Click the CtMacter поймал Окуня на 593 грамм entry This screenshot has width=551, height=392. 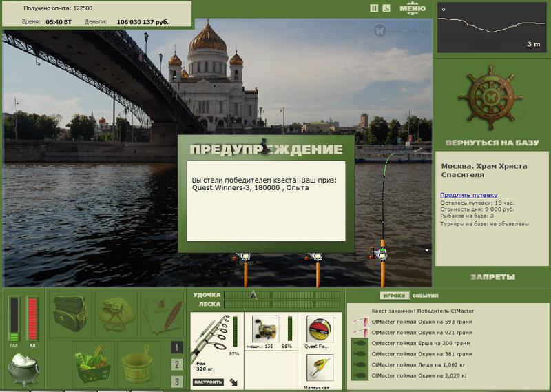tap(422, 322)
